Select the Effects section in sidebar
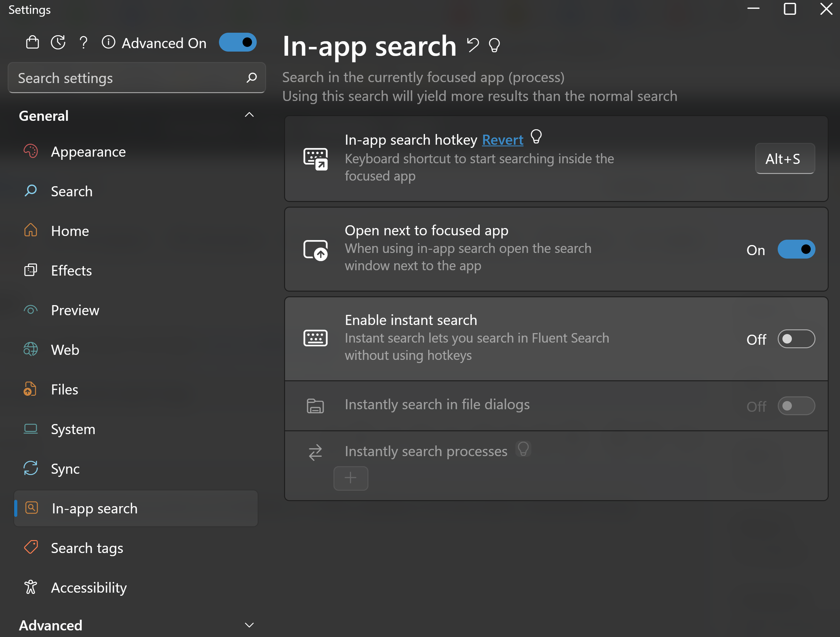Viewport: 840px width, 637px height. click(x=71, y=270)
